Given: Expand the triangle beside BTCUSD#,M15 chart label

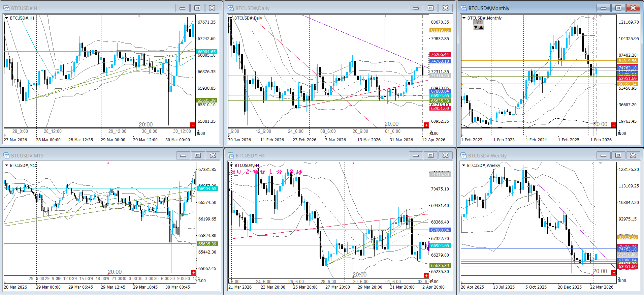Looking at the screenshot, I should point(7,166).
